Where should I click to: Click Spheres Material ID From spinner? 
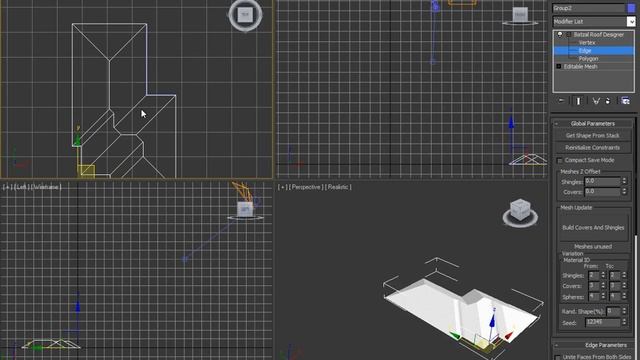click(603, 296)
